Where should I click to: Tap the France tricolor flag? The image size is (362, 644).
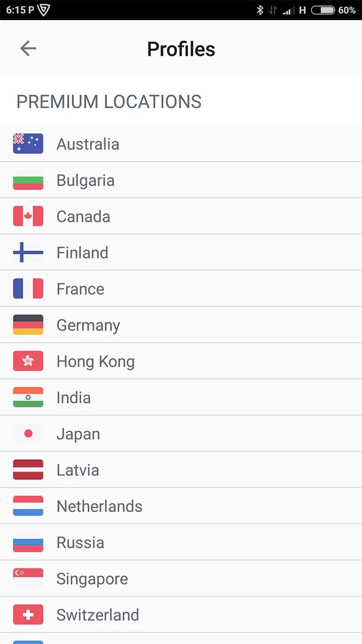point(28,288)
